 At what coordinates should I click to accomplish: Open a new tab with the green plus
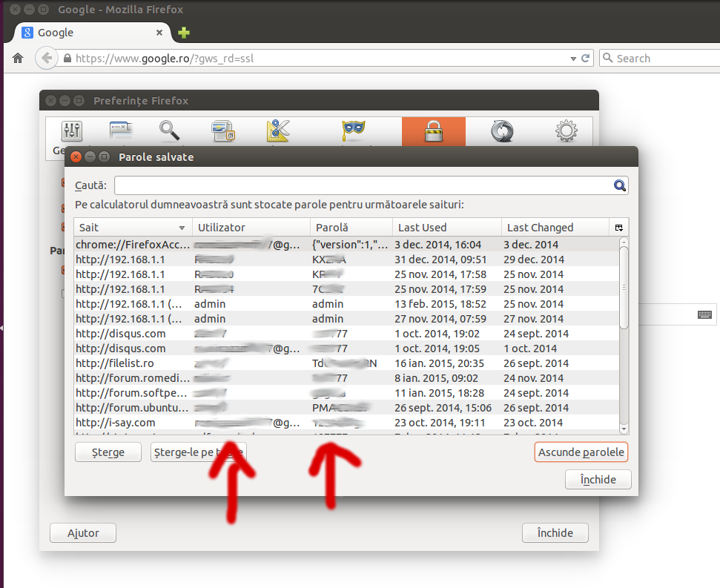point(184,33)
